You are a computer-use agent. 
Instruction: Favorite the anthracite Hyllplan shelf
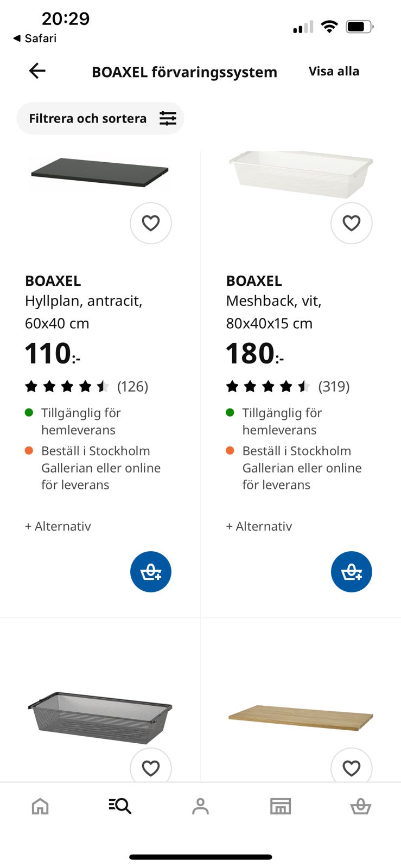click(x=151, y=223)
